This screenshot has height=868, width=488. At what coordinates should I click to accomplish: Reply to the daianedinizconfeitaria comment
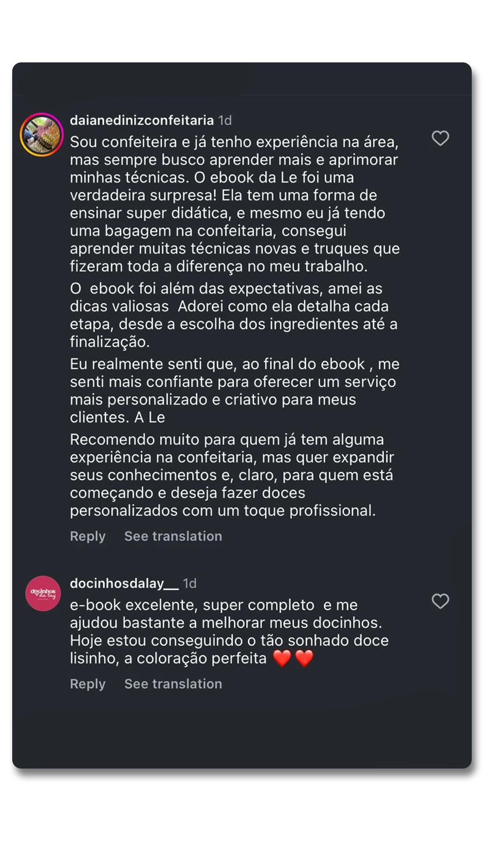click(88, 536)
